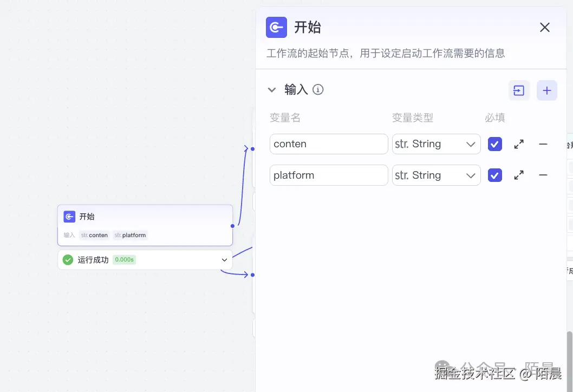Toggle the 必填 checkbox for platform

pyautogui.click(x=494, y=175)
